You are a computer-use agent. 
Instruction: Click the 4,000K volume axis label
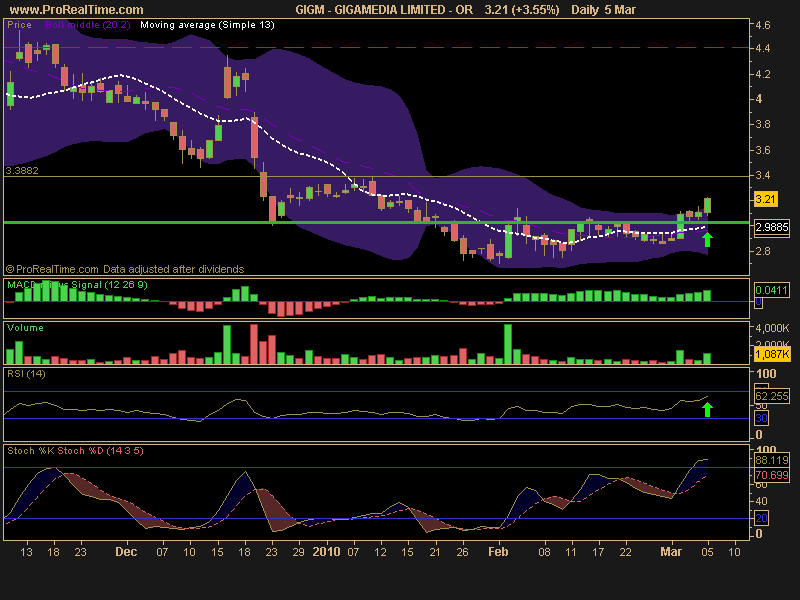coord(772,328)
